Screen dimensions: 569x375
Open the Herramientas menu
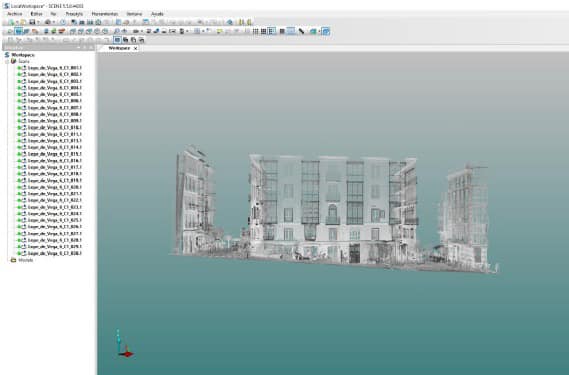[x=105, y=14]
